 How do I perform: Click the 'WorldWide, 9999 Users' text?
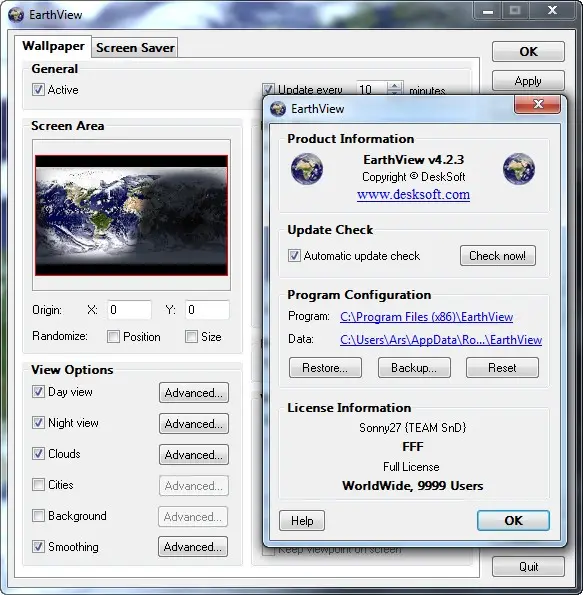pyautogui.click(x=413, y=486)
